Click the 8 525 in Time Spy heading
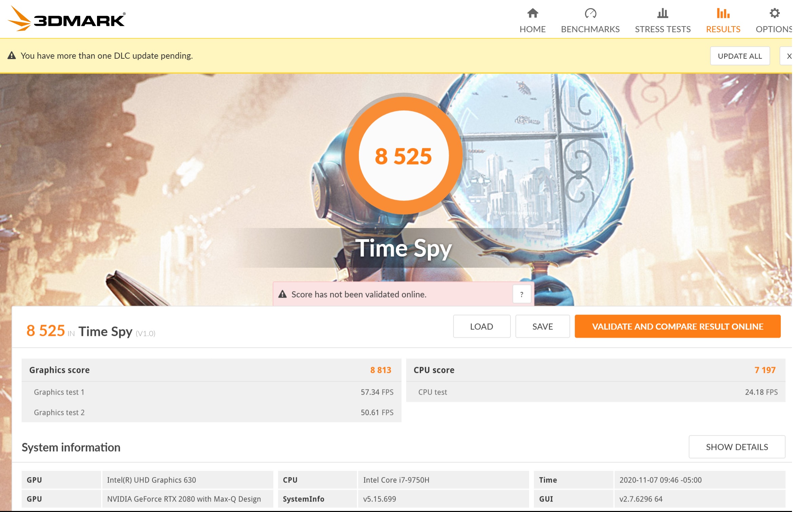The height and width of the screenshot is (512, 812). point(91,331)
